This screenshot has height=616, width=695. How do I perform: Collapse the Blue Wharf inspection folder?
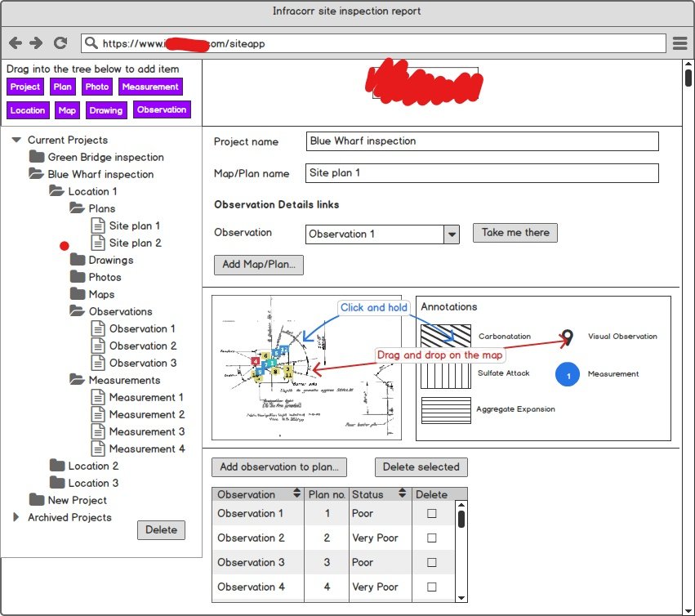[37, 174]
